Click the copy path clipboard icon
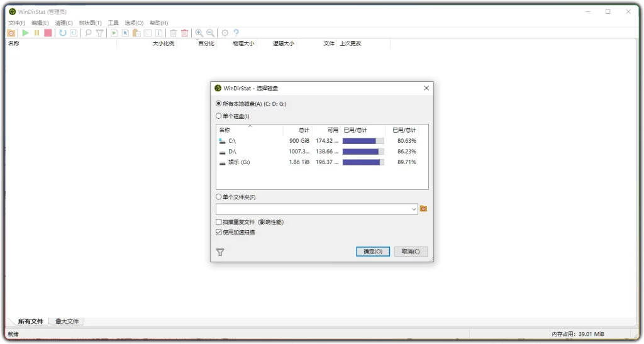The image size is (644, 344). tap(136, 33)
